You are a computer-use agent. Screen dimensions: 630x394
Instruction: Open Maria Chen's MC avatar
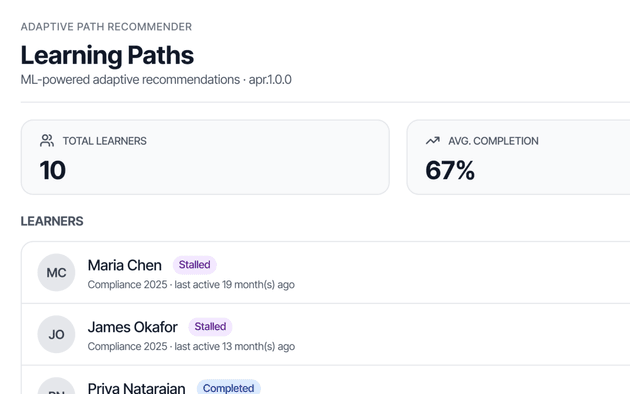pyautogui.click(x=56, y=272)
